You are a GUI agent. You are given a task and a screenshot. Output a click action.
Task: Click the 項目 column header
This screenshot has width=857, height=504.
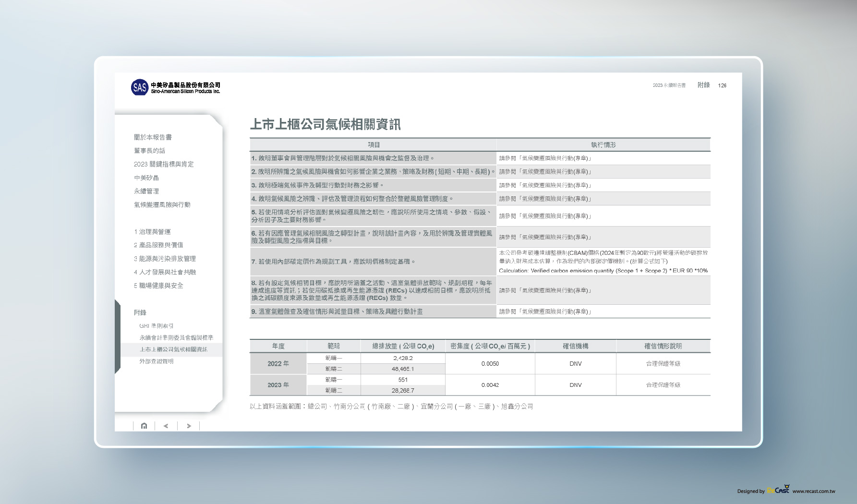point(374,145)
